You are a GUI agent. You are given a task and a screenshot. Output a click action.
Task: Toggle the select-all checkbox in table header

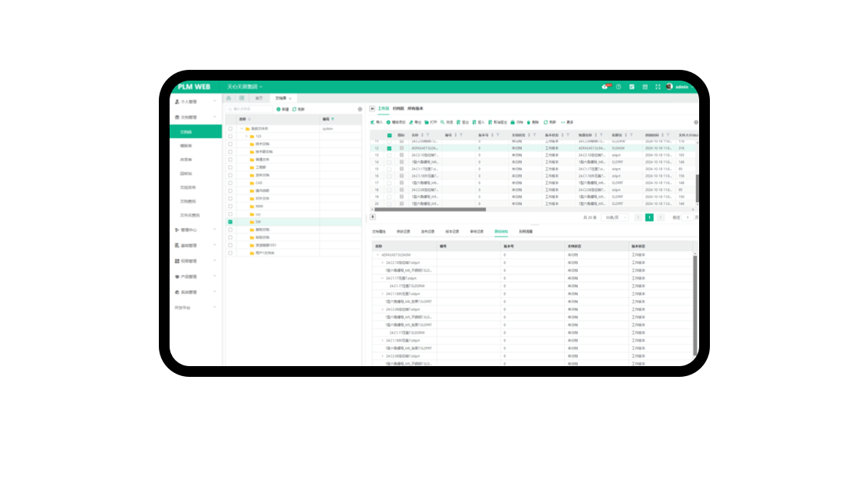coord(389,134)
